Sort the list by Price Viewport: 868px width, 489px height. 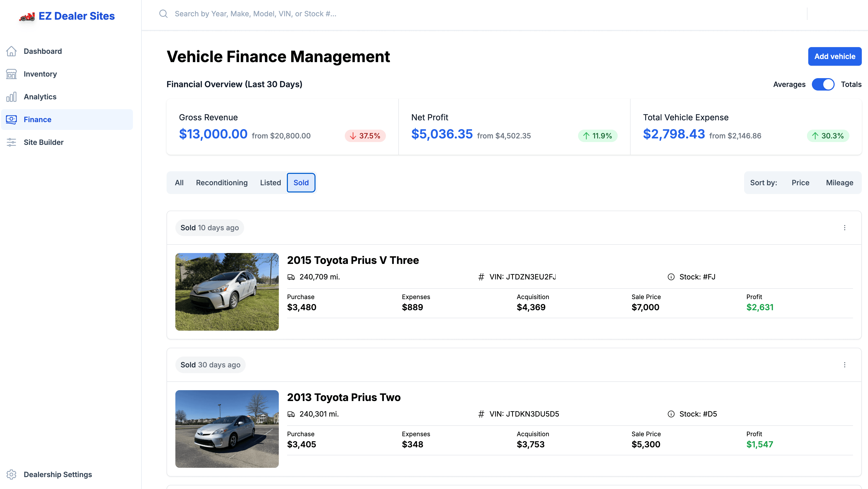(800, 182)
